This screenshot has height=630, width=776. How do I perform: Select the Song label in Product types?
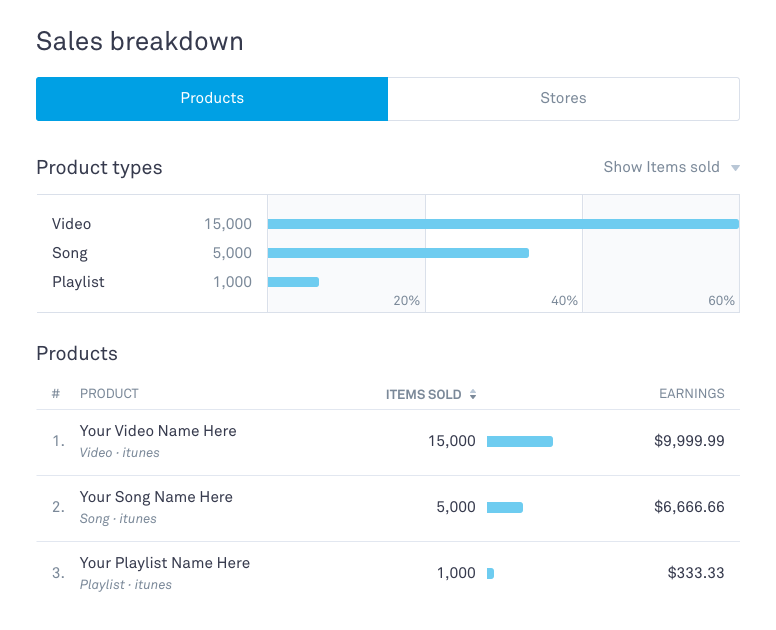point(70,253)
